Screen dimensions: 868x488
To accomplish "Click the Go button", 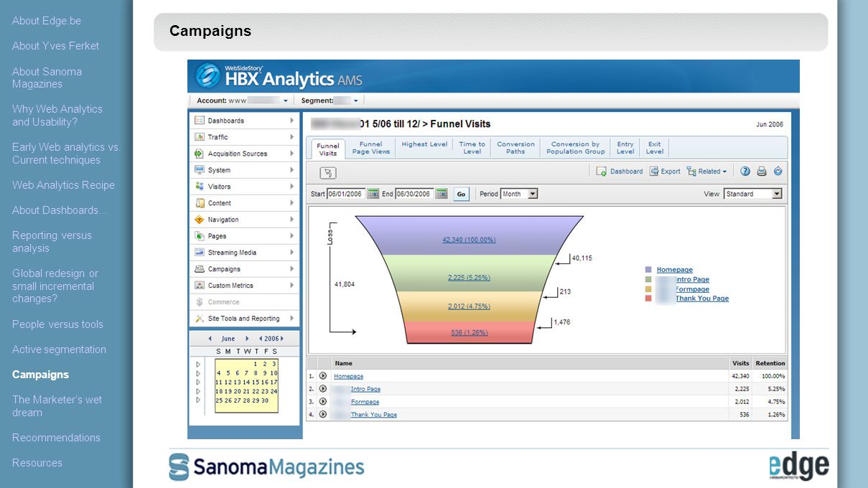I will (461, 194).
